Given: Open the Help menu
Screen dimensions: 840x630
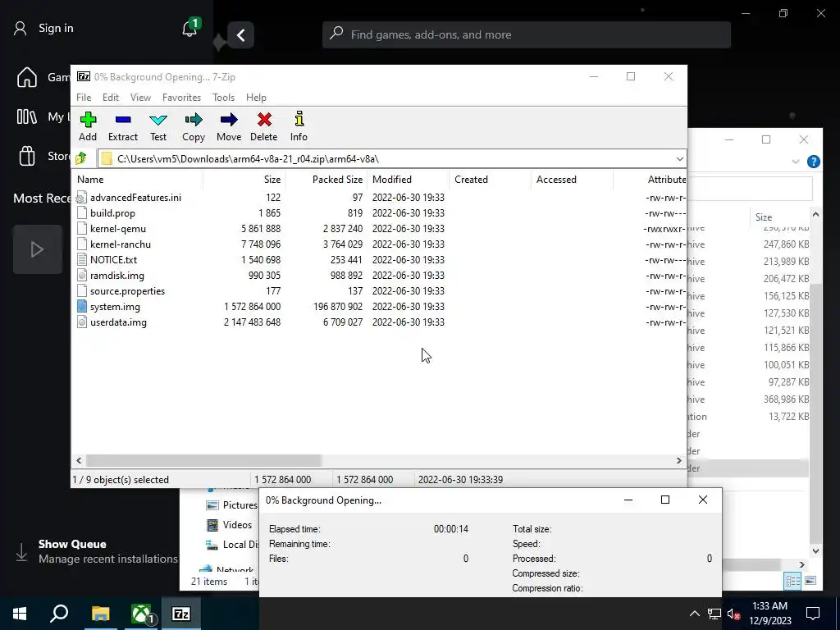Looking at the screenshot, I should point(256,98).
